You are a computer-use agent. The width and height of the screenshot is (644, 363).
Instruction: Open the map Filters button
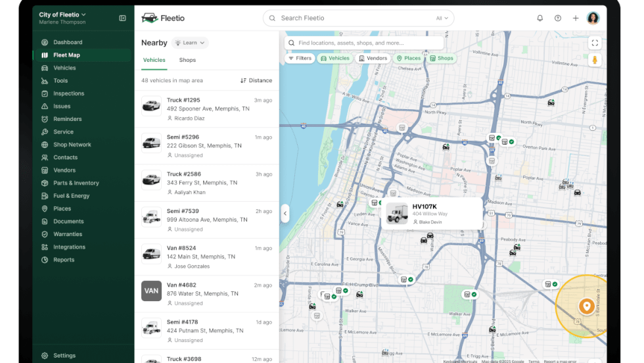[300, 59]
